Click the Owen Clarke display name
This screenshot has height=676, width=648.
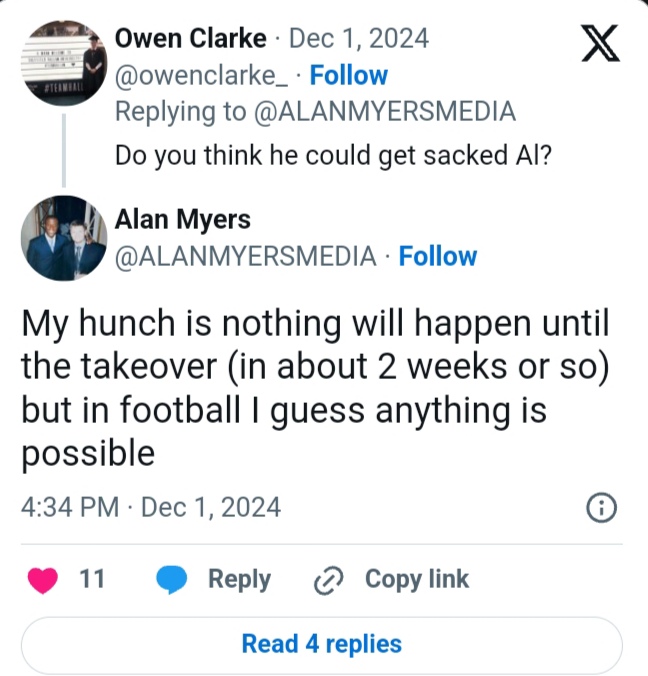(x=191, y=39)
